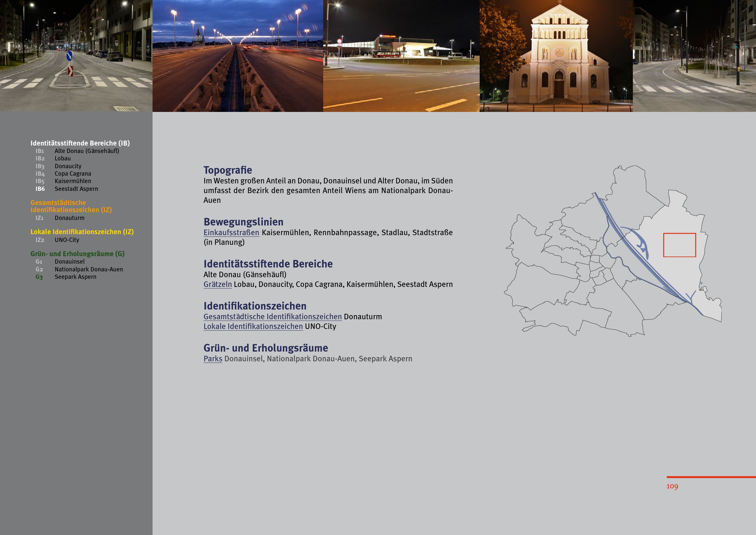756x535 pixels.
Task: Click page number 109
Action: (x=672, y=486)
